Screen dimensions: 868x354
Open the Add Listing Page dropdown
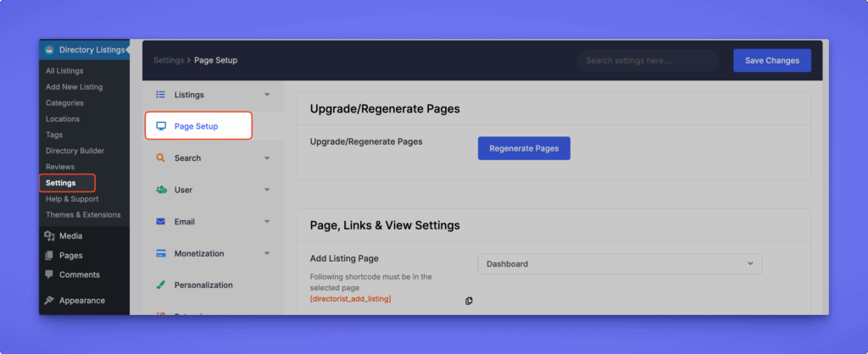[620, 264]
